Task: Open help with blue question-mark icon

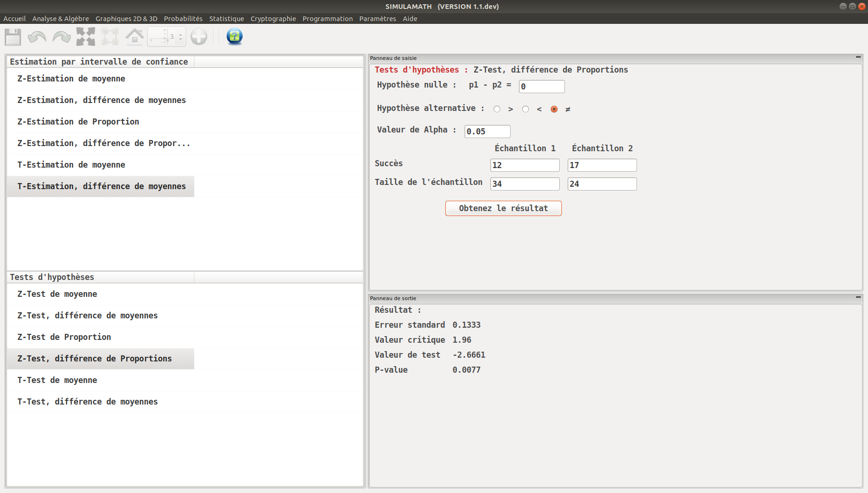Action: coord(234,37)
